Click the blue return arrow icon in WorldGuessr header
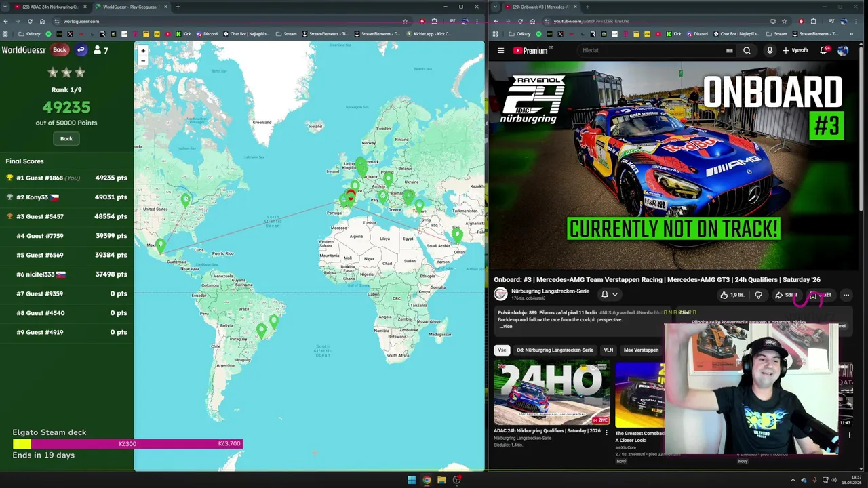The image size is (868, 488). [x=81, y=49]
